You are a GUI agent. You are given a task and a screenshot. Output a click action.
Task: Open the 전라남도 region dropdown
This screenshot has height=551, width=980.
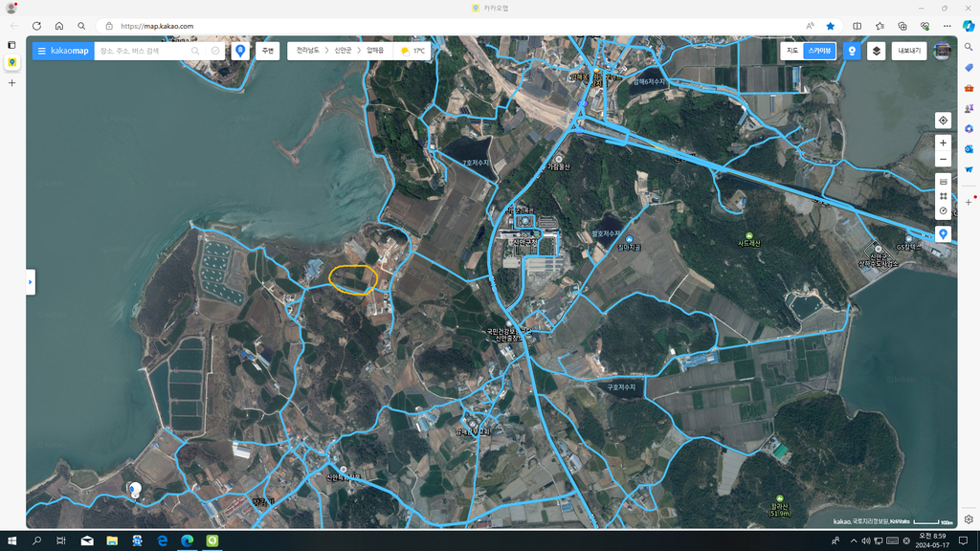(308, 51)
